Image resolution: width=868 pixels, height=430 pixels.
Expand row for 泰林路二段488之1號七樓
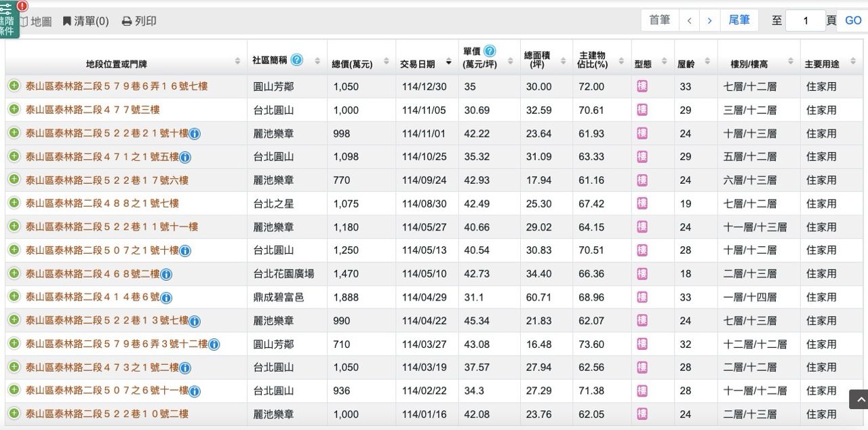[x=14, y=203]
